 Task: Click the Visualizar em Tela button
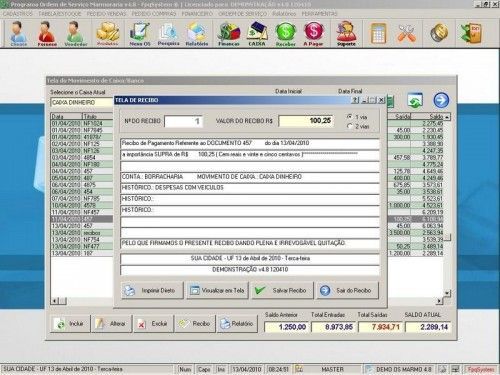pos(217,290)
